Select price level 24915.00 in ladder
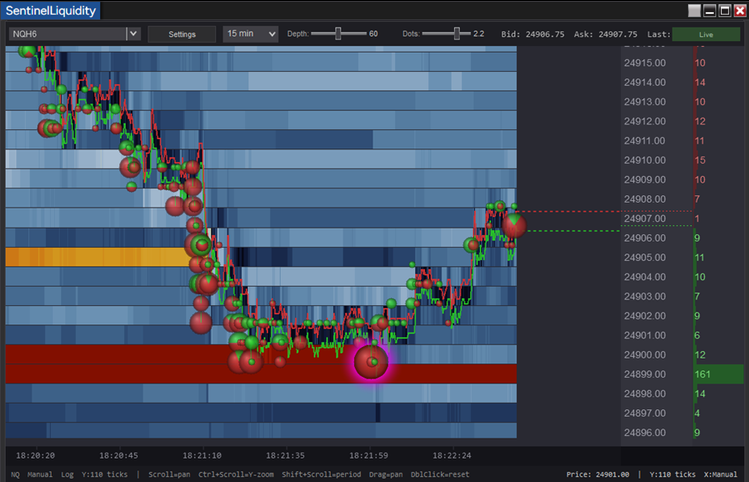Viewport: 749px width, 482px height. point(644,63)
